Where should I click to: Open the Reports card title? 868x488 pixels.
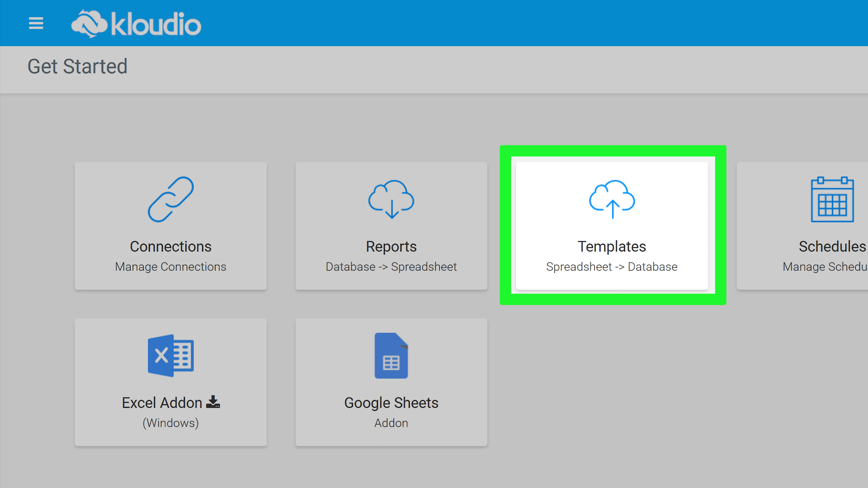391,247
